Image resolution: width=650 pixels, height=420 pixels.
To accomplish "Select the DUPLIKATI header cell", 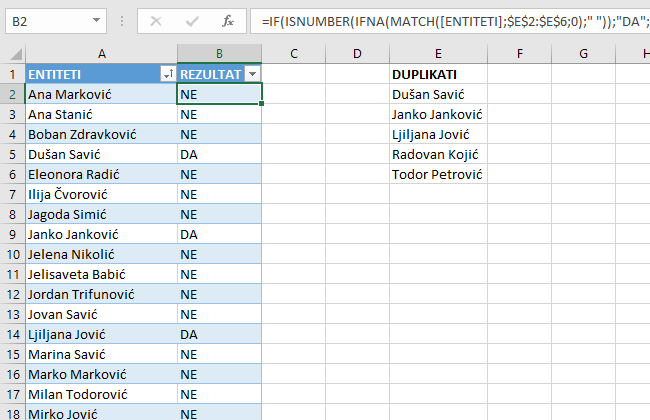I will [424, 74].
